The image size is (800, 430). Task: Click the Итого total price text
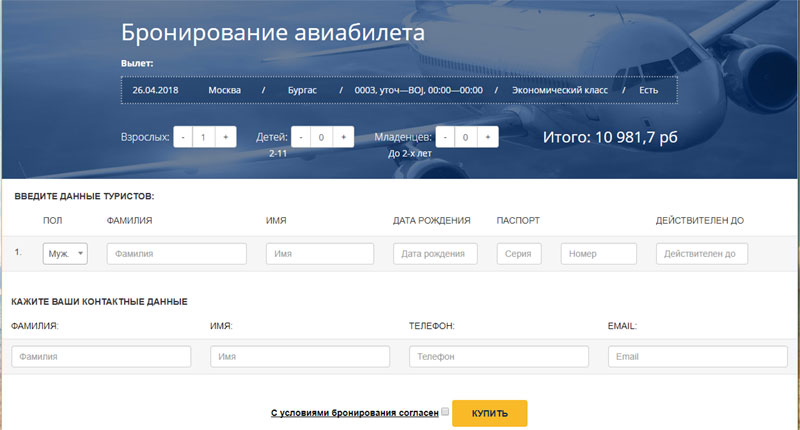point(610,137)
